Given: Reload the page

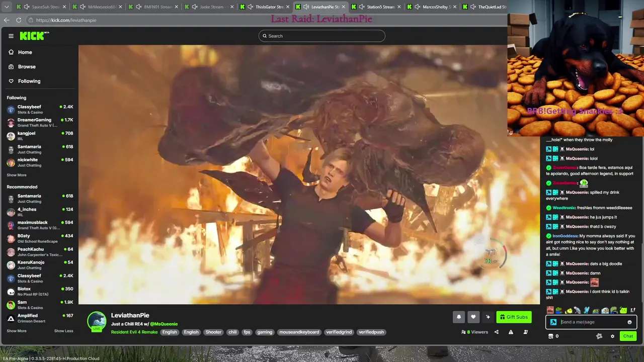Looking at the screenshot, I should click(x=19, y=20).
